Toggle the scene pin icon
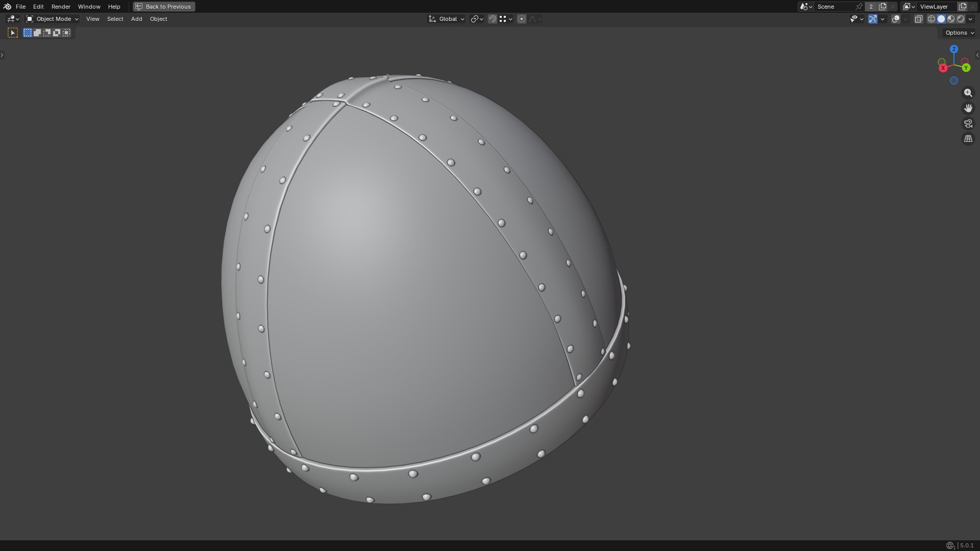 859,7
